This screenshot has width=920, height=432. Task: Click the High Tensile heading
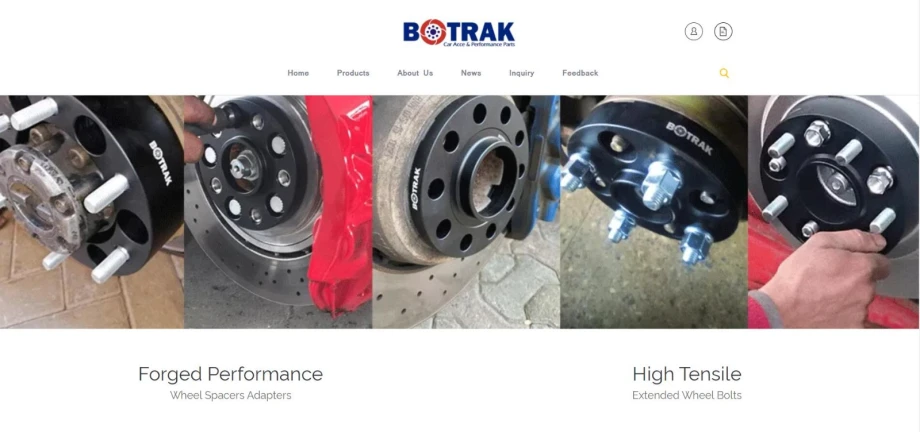pyautogui.click(x=686, y=374)
